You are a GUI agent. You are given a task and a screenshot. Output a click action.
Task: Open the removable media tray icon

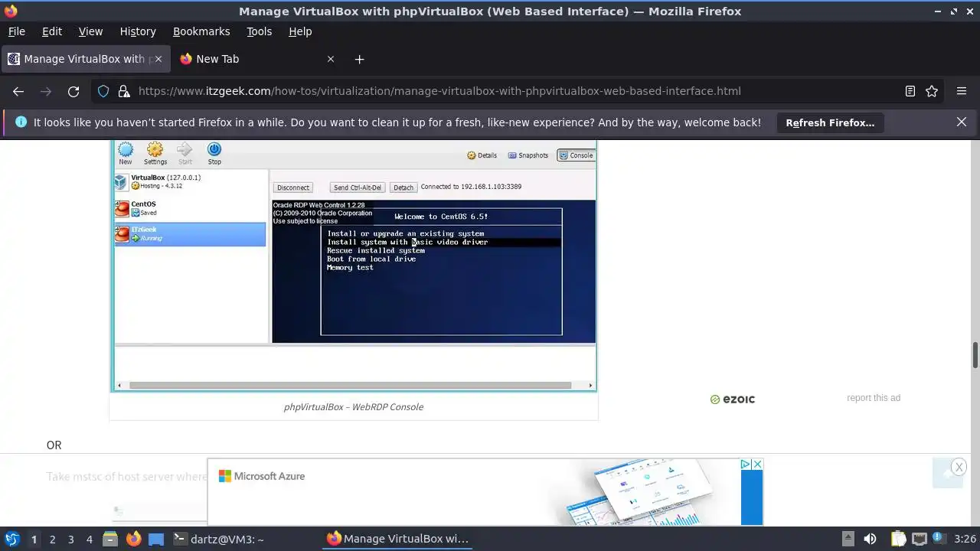pos(848,538)
